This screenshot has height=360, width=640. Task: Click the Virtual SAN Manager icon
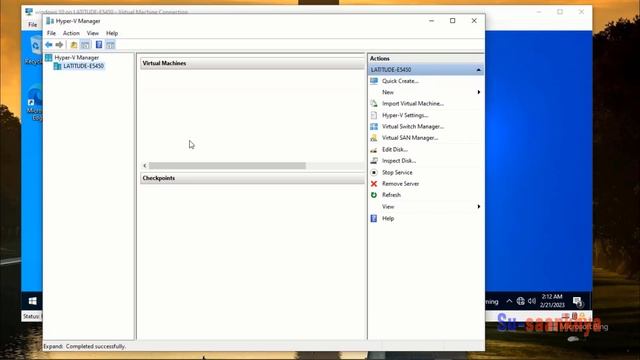coord(374,138)
